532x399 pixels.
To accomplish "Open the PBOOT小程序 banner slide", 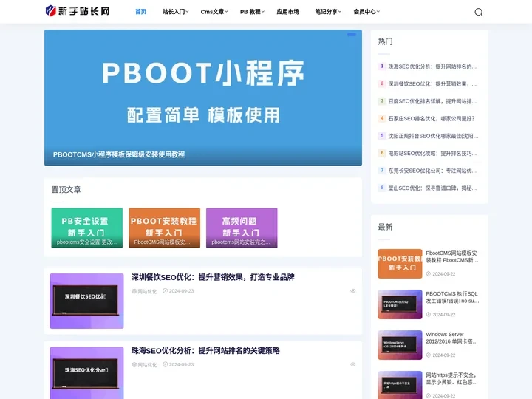I will coord(203,98).
